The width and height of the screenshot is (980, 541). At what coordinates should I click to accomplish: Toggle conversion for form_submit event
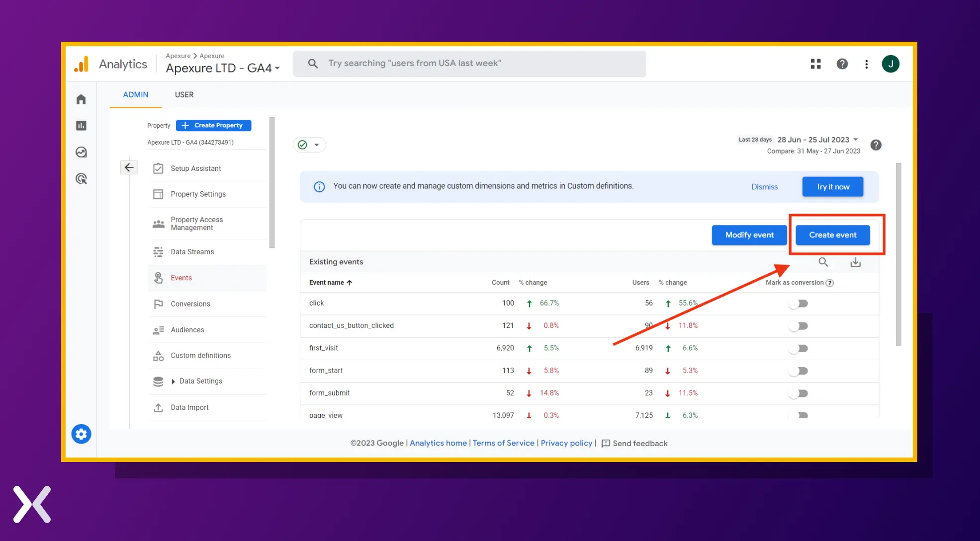point(799,393)
